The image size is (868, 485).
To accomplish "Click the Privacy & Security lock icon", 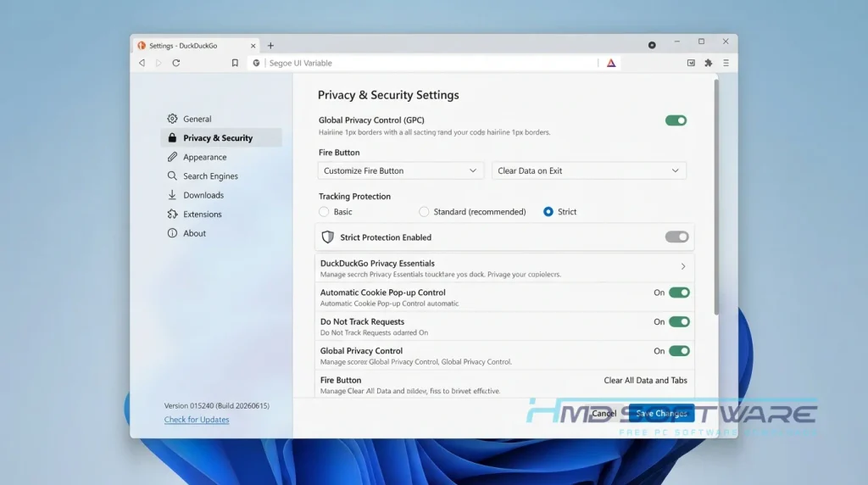I will click(x=172, y=138).
